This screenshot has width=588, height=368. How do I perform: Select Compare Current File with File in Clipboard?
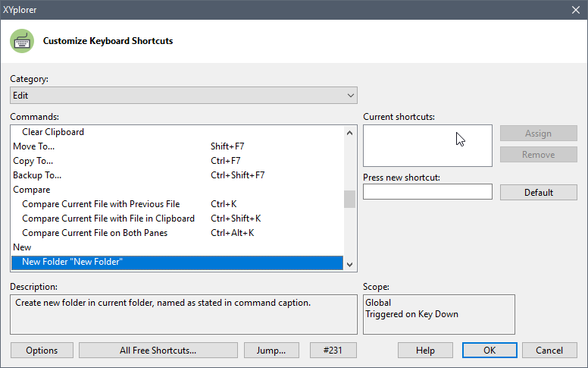(x=108, y=219)
